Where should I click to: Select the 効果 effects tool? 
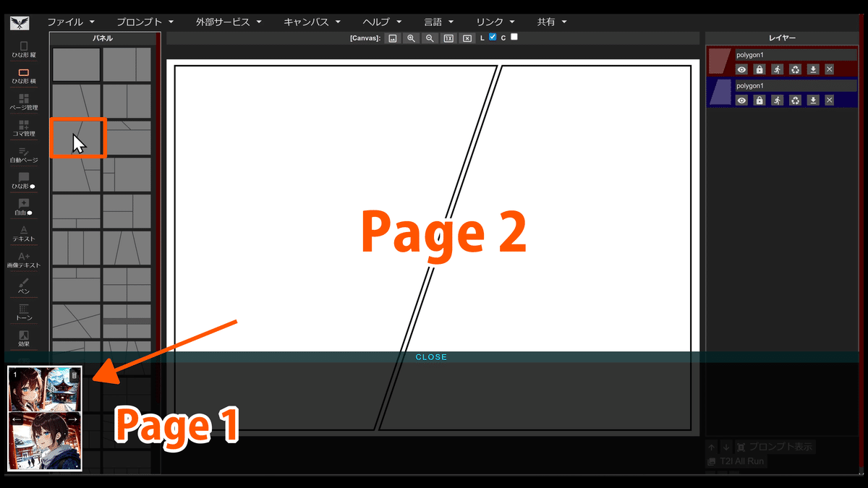coord(22,341)
